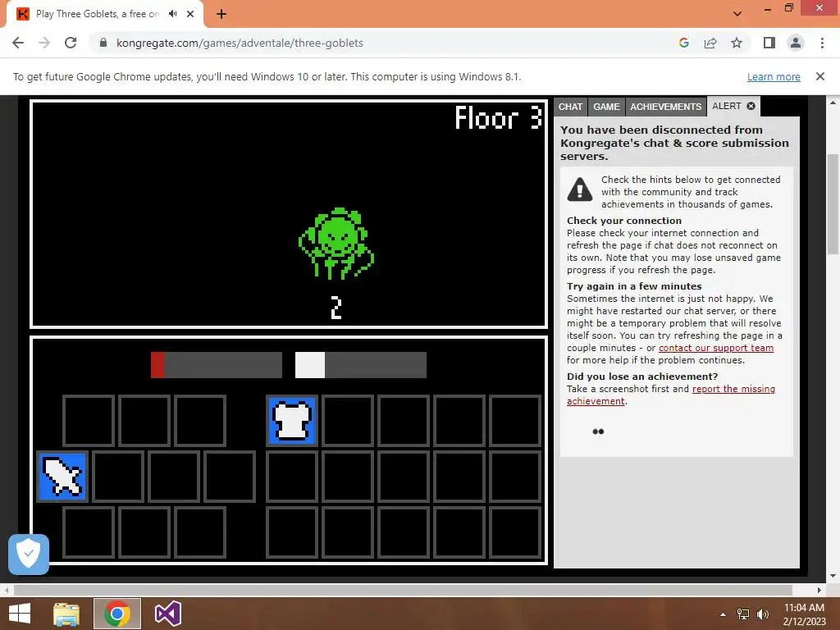Viewport: 840px width, 630px height.
Task: Open the volume control in tray
Action: click(x=762, y=614)
